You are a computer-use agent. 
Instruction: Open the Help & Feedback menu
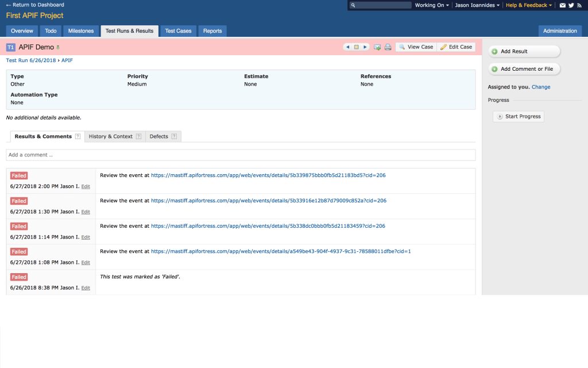(528, 5)
